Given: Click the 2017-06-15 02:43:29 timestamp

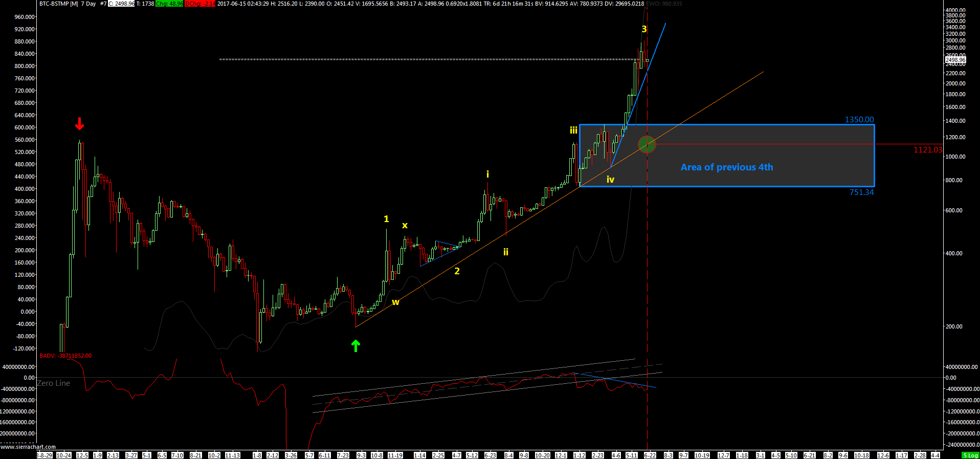Looking at the screenshot, I should [243, 4].
